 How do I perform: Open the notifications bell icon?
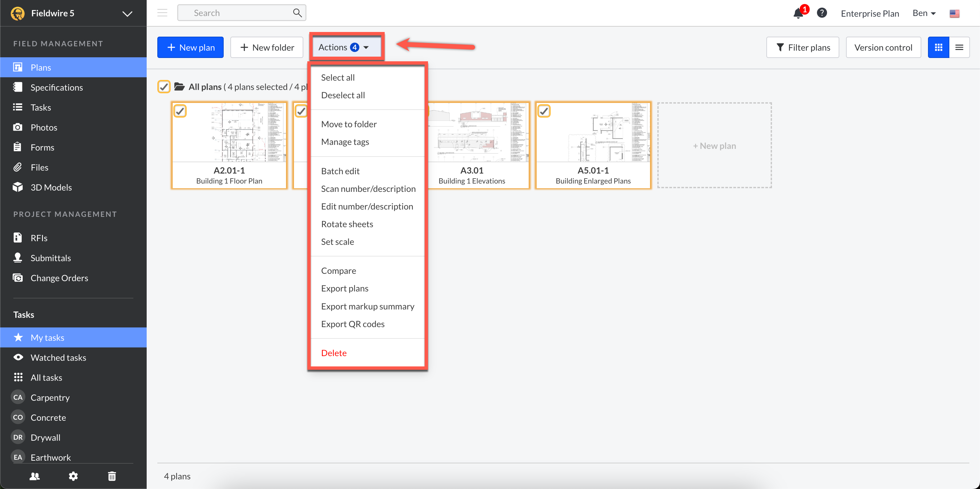coord(798,13)
